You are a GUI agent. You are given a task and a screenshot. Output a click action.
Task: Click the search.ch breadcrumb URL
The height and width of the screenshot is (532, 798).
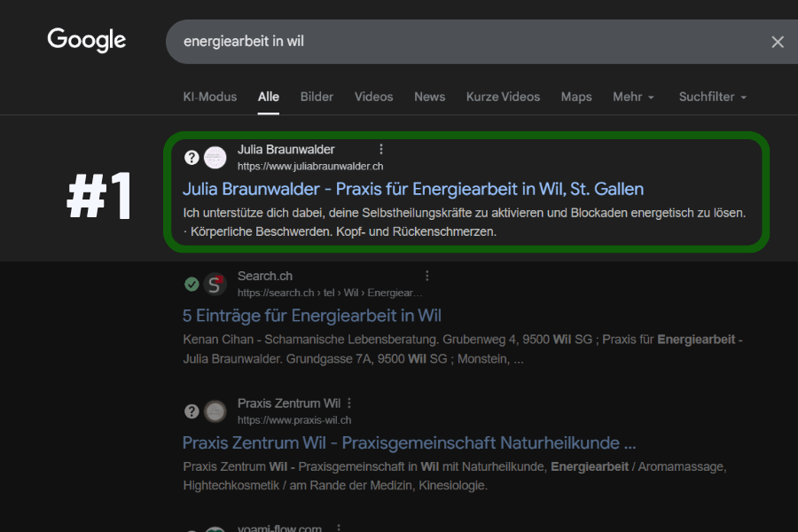tap(330, 293)
